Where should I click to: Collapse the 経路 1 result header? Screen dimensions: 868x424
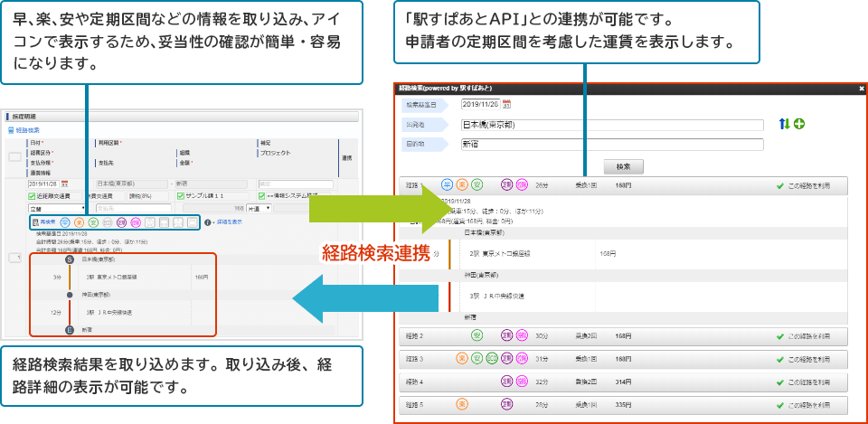[x=623, y=186]
